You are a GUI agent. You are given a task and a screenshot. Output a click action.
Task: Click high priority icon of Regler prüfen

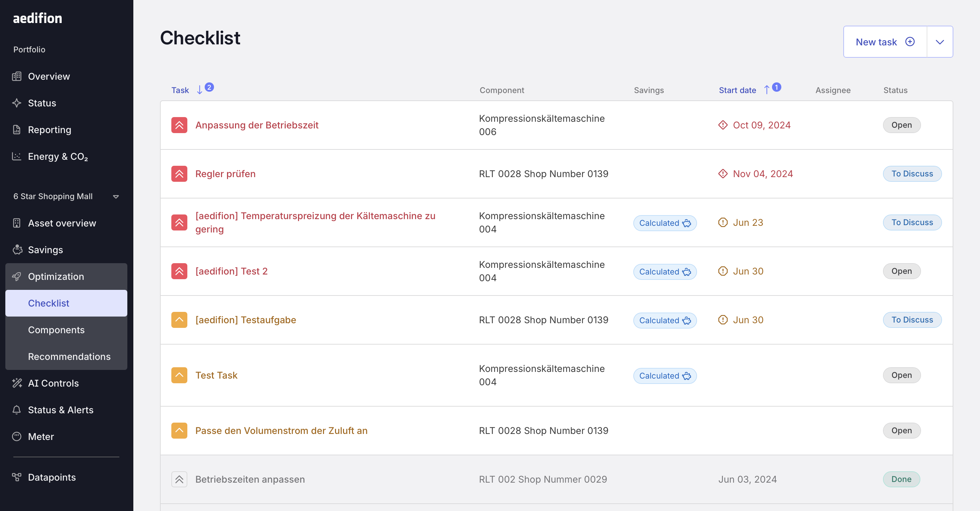[179, 174]
